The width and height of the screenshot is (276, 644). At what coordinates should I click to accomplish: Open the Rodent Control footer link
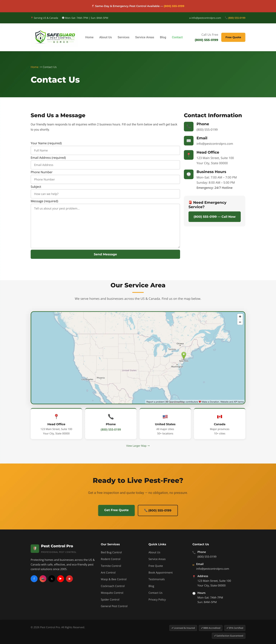click(x=111, y=559)
